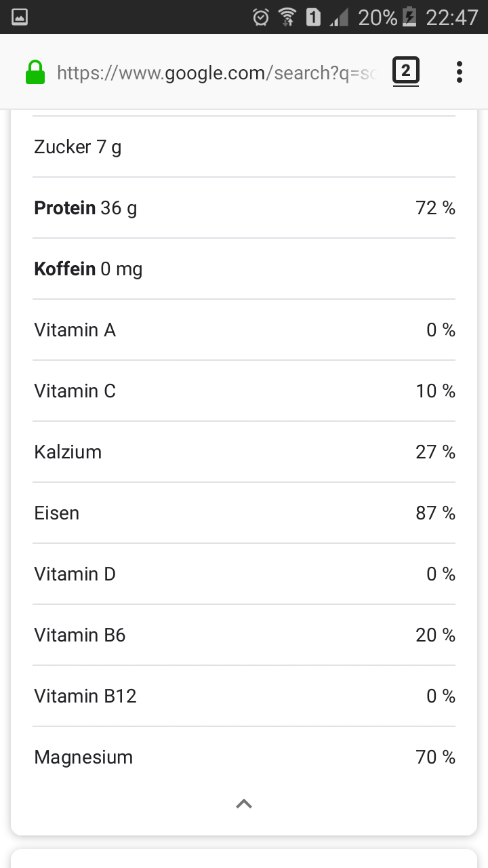
Task: Tap the Eisen 87 % row
Action: (244, 513)
